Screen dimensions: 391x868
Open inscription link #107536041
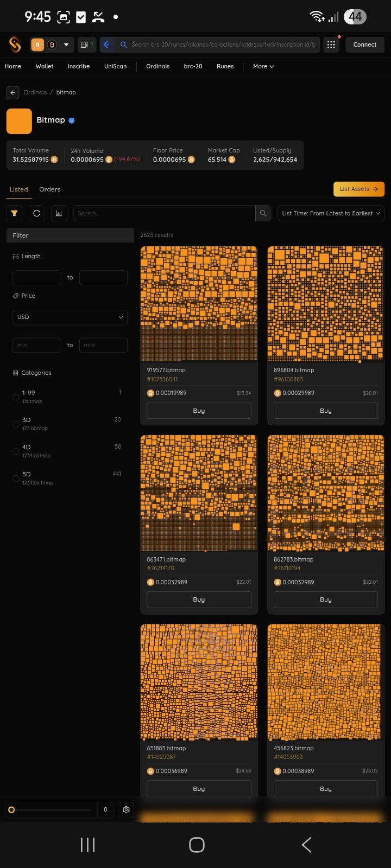[162, 379]
